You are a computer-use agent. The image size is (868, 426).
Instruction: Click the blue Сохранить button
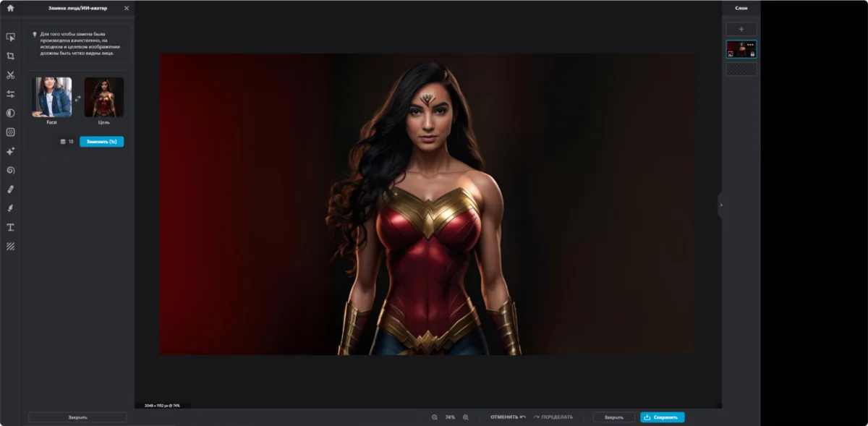click(x=662, y=417)
